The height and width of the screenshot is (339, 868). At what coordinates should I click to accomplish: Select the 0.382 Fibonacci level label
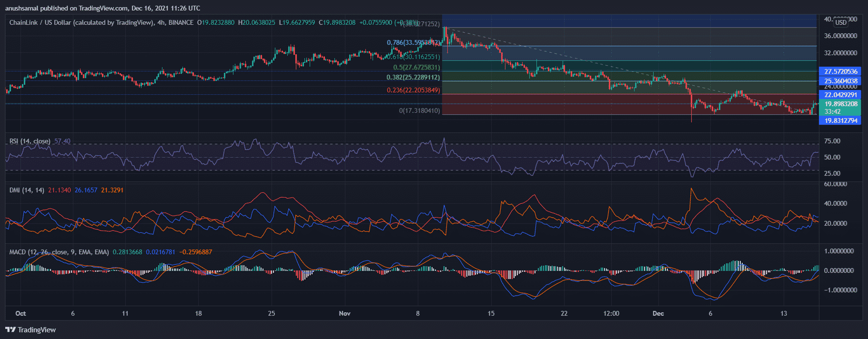point(413,77)
